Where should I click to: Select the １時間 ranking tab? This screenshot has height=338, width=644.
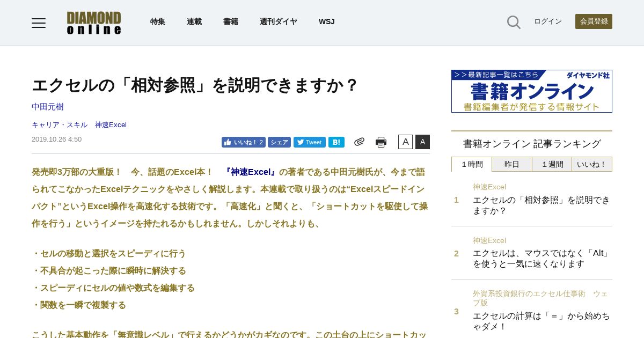point(472,164)
